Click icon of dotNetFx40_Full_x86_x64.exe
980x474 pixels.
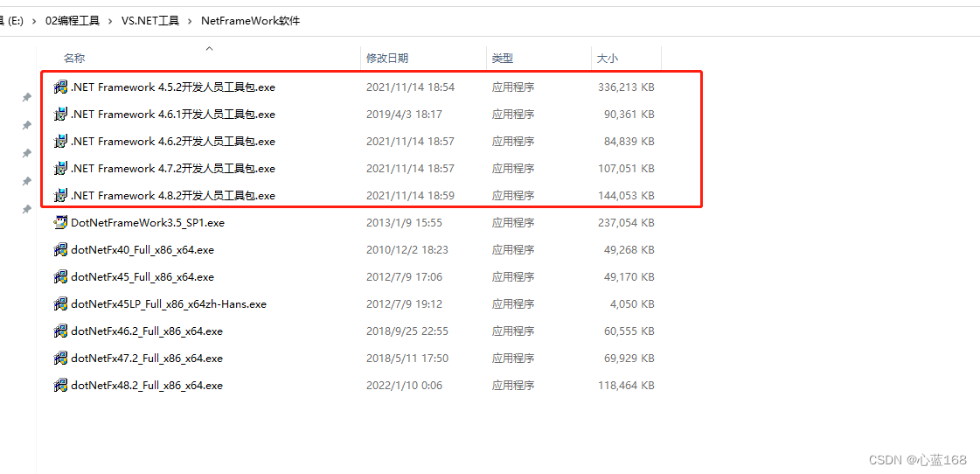click(x=60, y=250)
